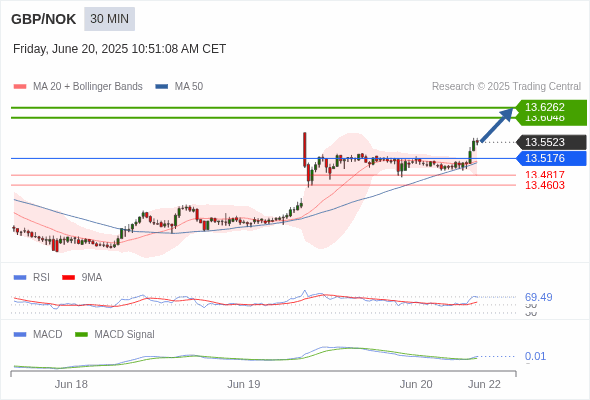
Task: Click the Jun 22 axis label
Action: (484, 385)
